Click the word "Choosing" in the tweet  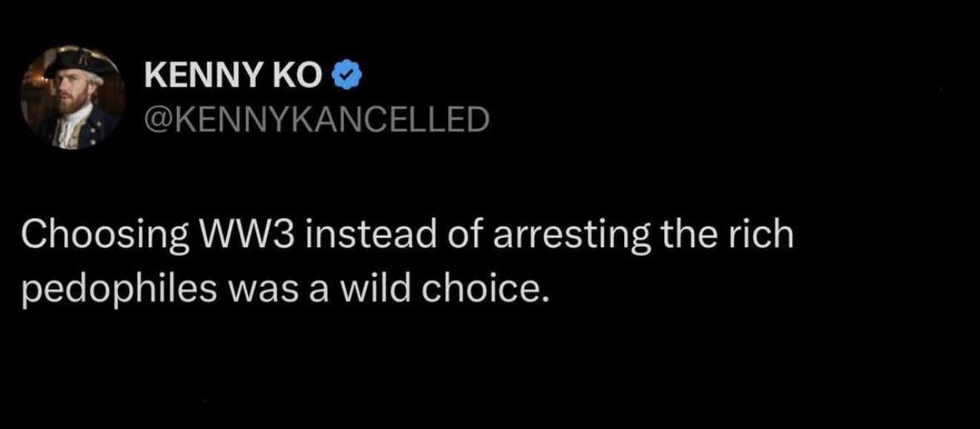[105, 236]
